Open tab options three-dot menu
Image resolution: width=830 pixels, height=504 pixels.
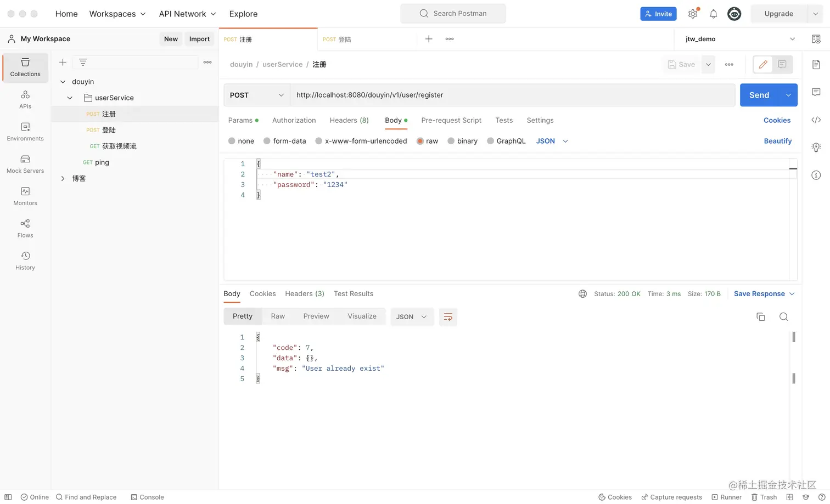(x=450, y=39)
